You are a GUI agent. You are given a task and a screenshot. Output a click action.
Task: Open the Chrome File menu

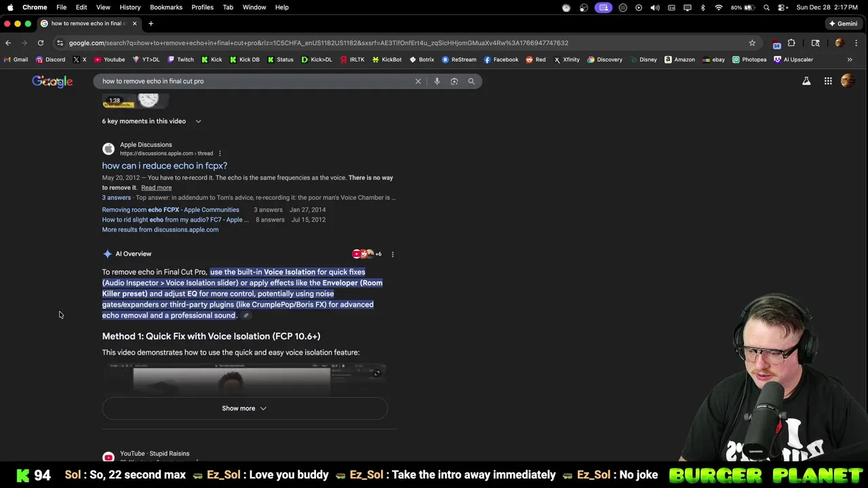pyautogui.click(x=61, y=7)
